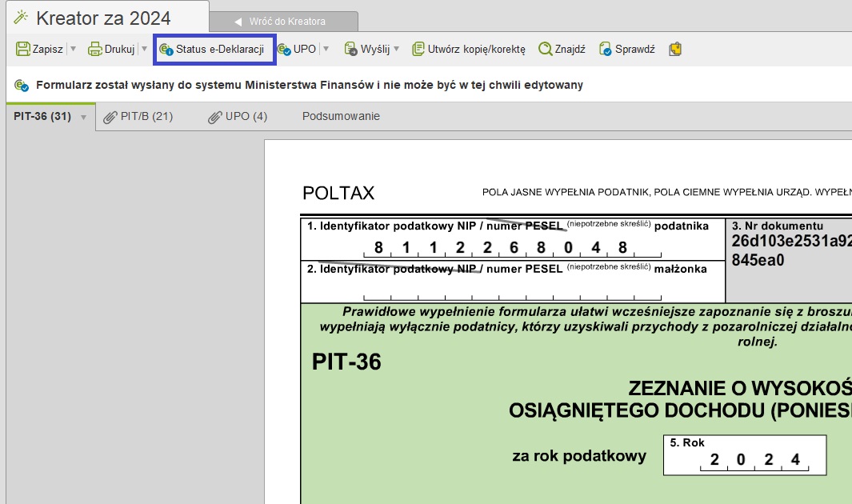The height and width of the screenshot is (504, 852).
Task: Click the yellow notes icon in toolbar
Action: (x=676, y=50)
